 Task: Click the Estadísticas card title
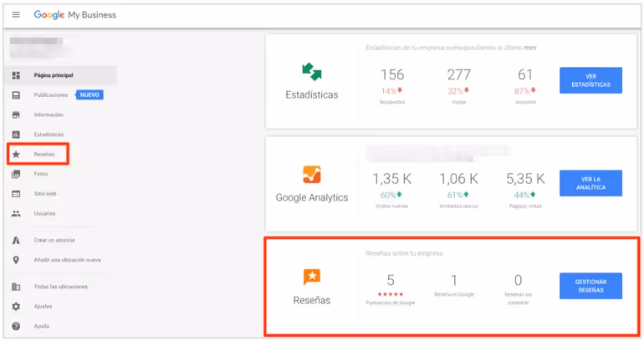tap(312, 94)
